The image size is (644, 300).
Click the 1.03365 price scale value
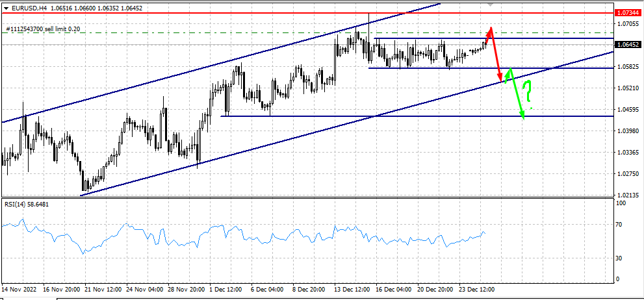626,152
